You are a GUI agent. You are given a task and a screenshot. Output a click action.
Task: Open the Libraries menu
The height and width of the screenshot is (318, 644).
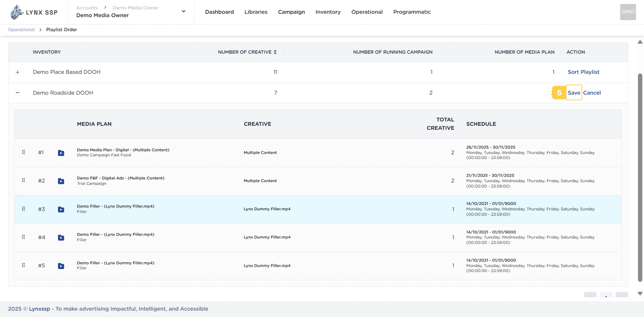coord(256,12)
